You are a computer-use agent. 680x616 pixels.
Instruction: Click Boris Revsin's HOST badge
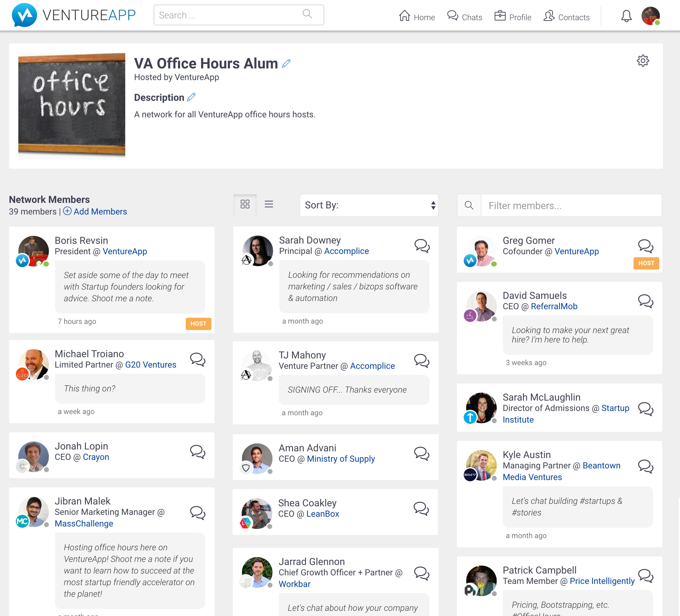(x=198, y=324)
